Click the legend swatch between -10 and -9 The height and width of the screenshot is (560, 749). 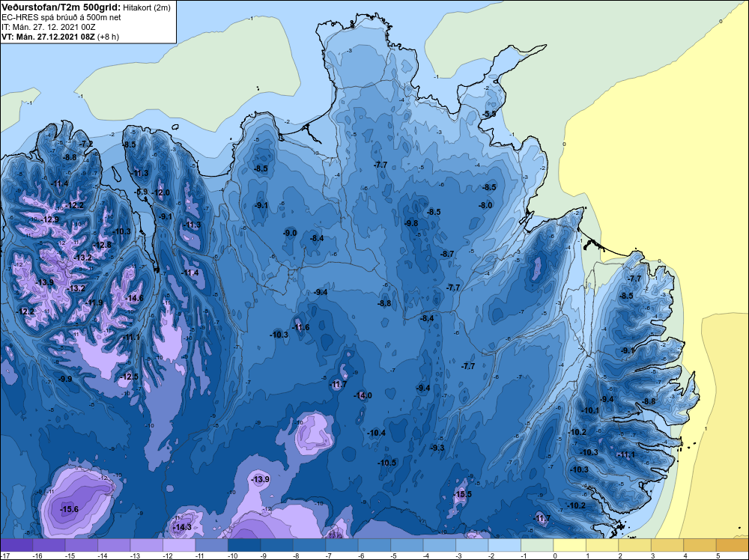pos(244,545)
